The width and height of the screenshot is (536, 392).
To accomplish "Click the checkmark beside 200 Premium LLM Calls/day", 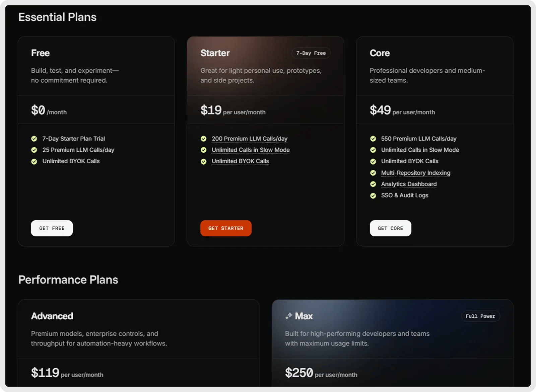I will pos(204,139).
